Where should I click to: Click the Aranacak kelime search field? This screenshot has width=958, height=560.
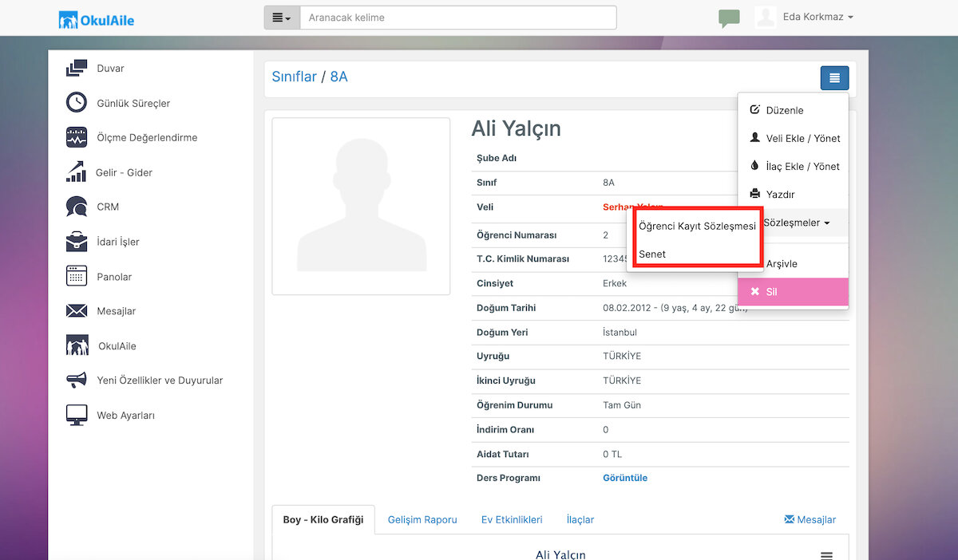(x=458, y=18)
